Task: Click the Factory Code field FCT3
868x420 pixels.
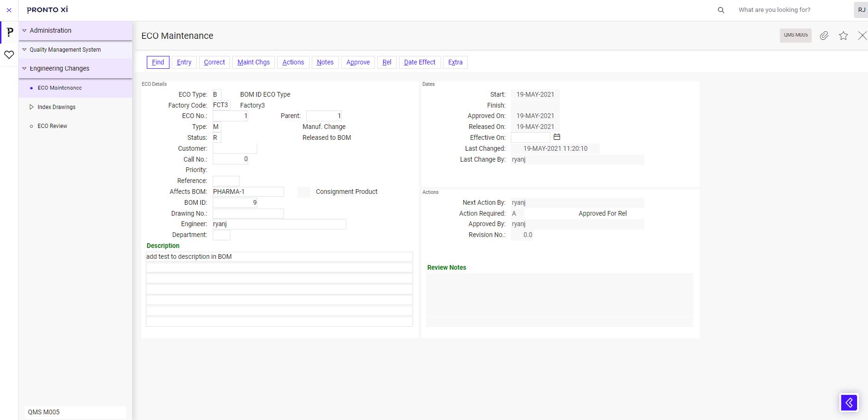Action: (x=221, y=105)
